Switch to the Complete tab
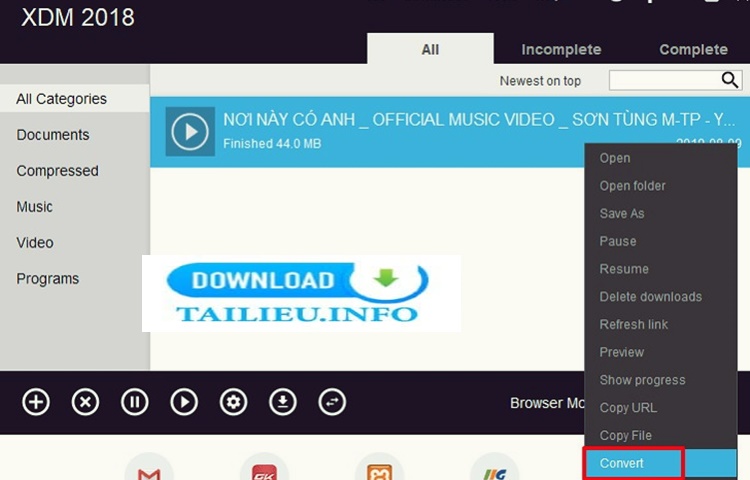 tap(694, 49)
